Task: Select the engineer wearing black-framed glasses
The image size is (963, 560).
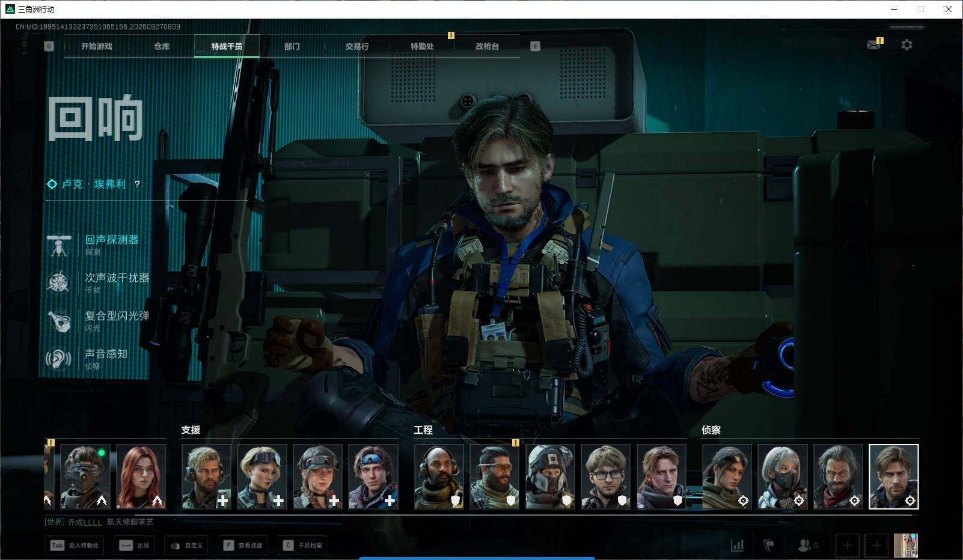Action: coord(606,476)
